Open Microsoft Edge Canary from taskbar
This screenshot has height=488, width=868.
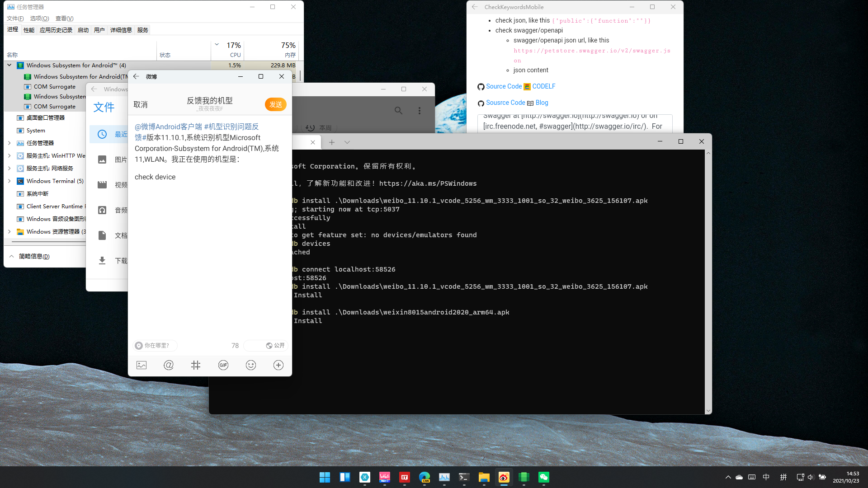(x=425, y=477)
